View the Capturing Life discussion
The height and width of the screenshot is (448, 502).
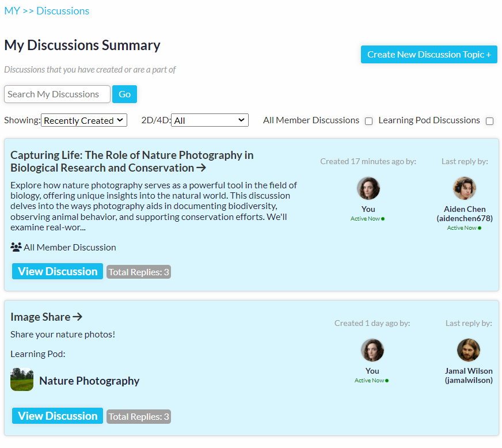click(x=58, y=272)
